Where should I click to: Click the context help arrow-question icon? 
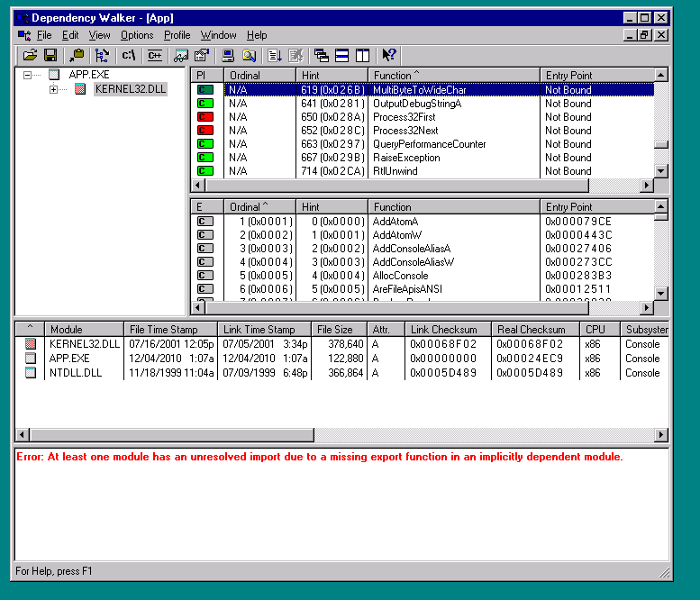pos(389,56)
